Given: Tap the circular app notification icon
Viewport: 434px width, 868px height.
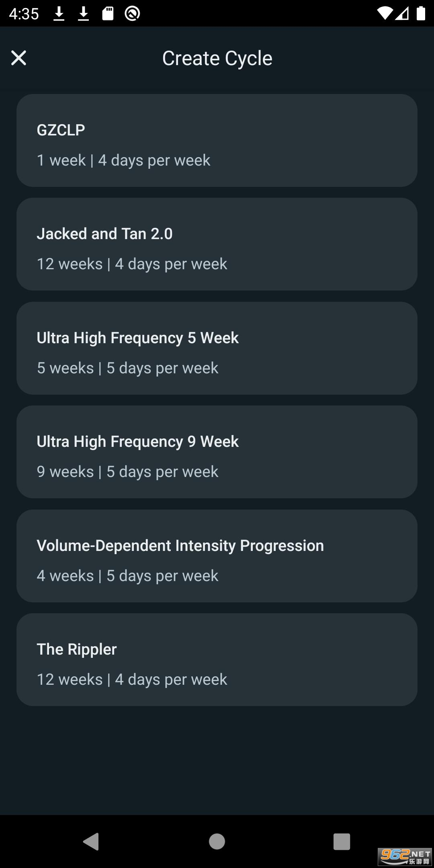Looking at the screenshot, I should [132, 14].
